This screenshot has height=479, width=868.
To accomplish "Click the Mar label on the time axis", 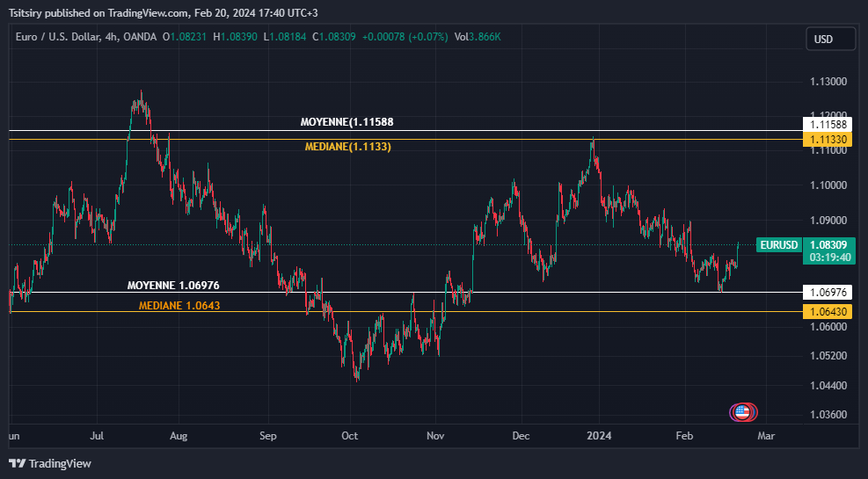I will 766,436.
